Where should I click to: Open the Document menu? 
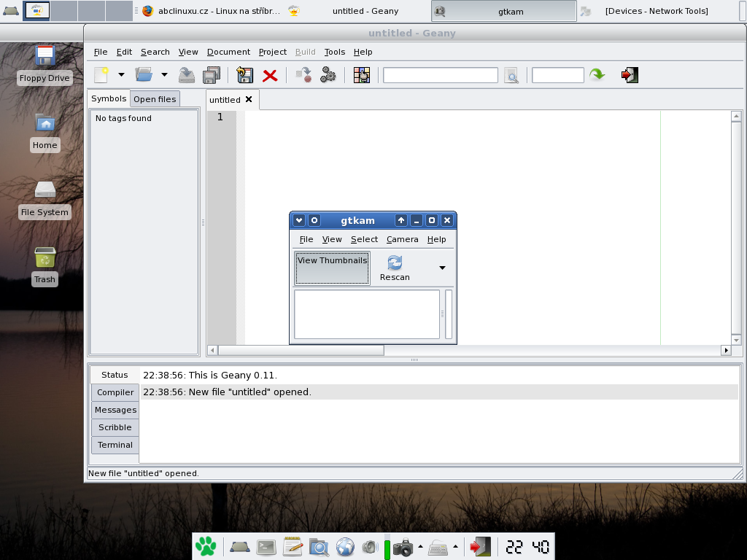(x=228, y=52)
